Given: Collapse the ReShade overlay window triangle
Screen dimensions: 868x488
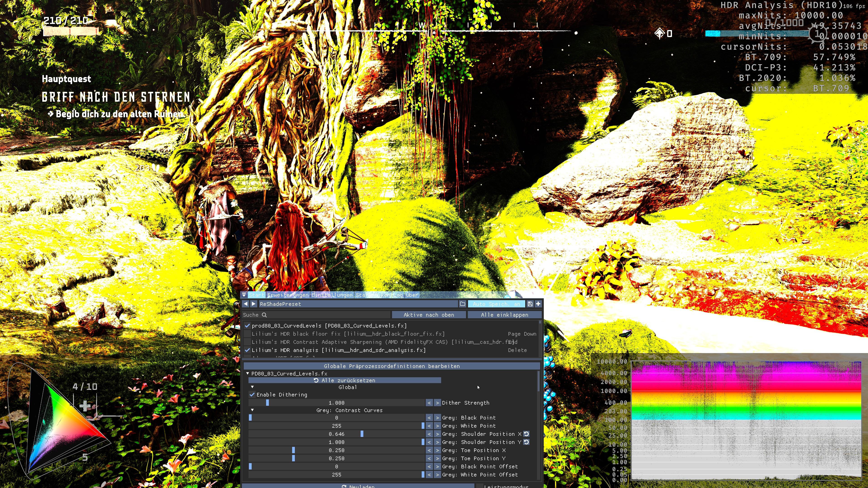Looking at the screenshot, I should pyautogui.click(x=244, y=295).
